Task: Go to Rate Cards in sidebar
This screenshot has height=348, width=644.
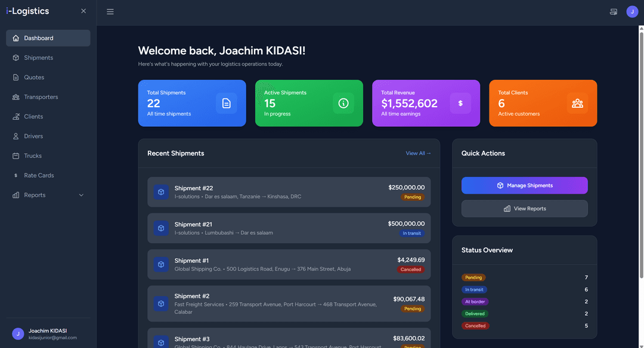Action: coord(39,176)
